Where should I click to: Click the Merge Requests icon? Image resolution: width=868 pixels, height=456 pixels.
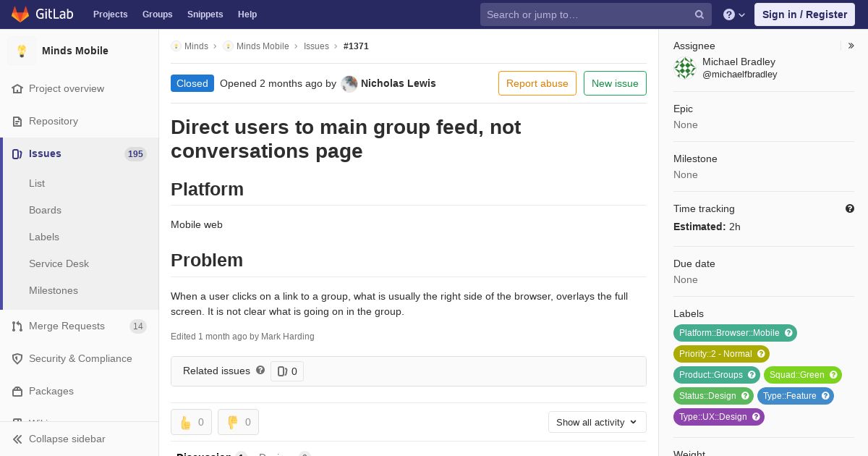[x=17, y=326]
